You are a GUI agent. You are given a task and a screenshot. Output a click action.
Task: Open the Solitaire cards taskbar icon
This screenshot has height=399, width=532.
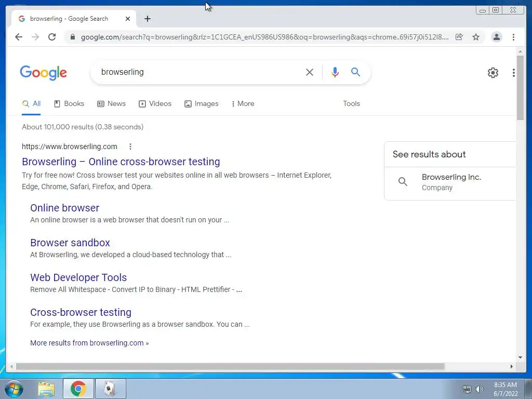[x=110, y=389]
